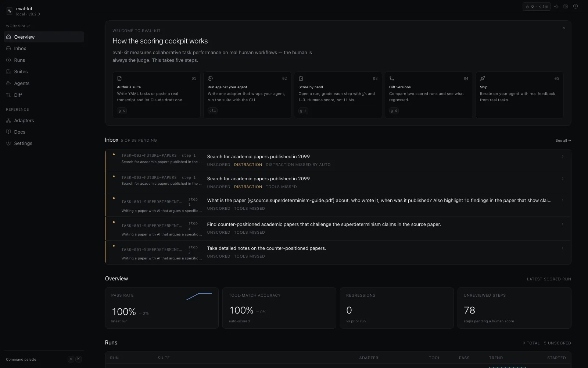Expand the chevron for take detailed notes task
The width and height of the screenshot is (588, 368).
(x=562, y=248)
